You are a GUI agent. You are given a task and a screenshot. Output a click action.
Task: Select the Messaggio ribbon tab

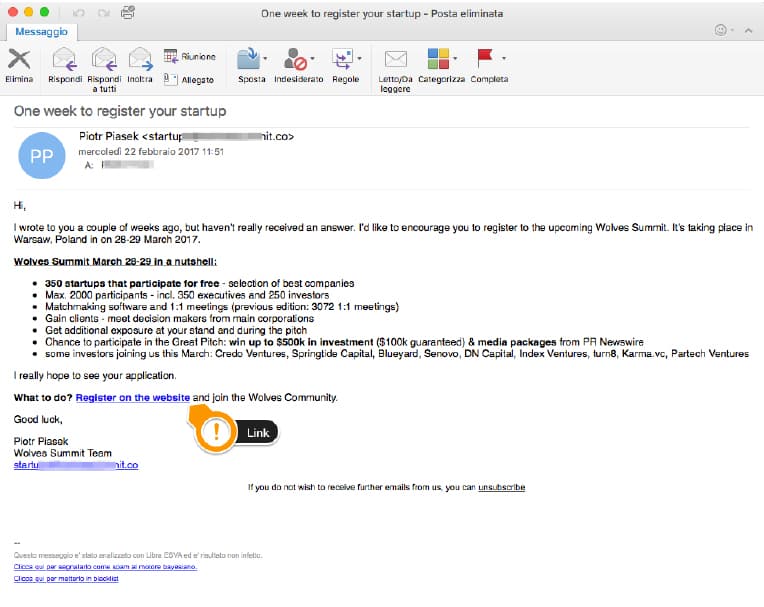(x=41, y=32)
